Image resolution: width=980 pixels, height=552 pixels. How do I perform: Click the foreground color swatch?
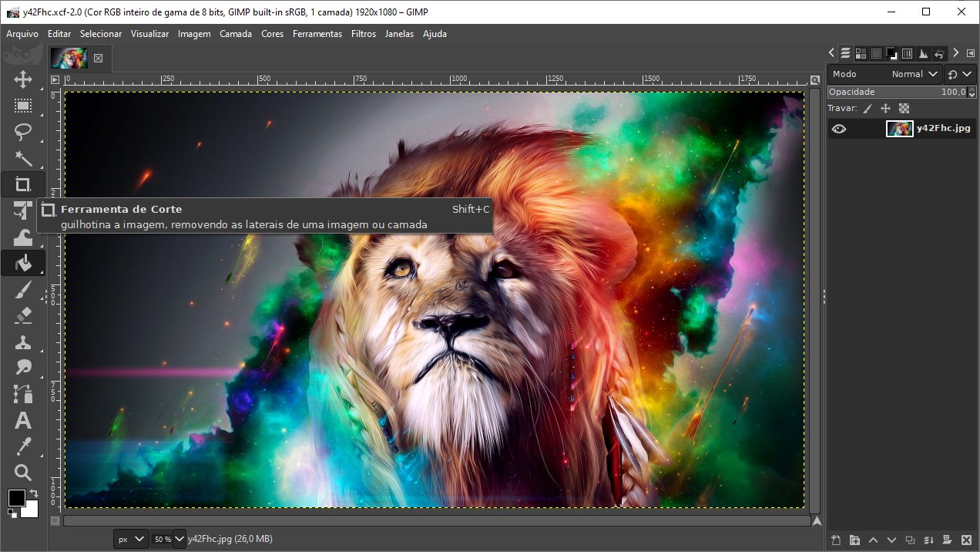tap(15, 496)
